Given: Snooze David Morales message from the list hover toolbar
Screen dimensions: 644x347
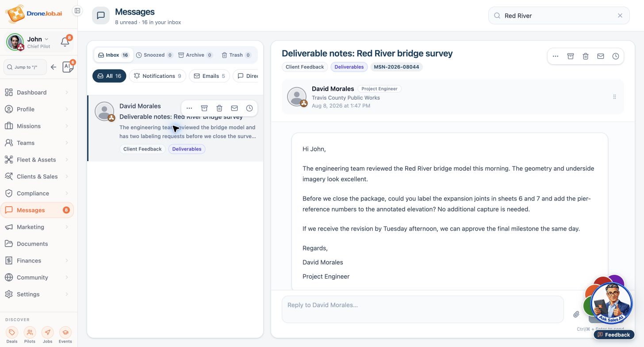Looking at the screenshot, I should [x=249, y=108].
